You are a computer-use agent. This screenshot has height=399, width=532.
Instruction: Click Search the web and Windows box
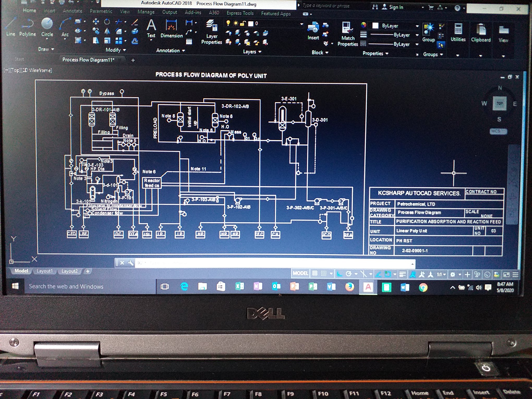click(x=90, y=286)
